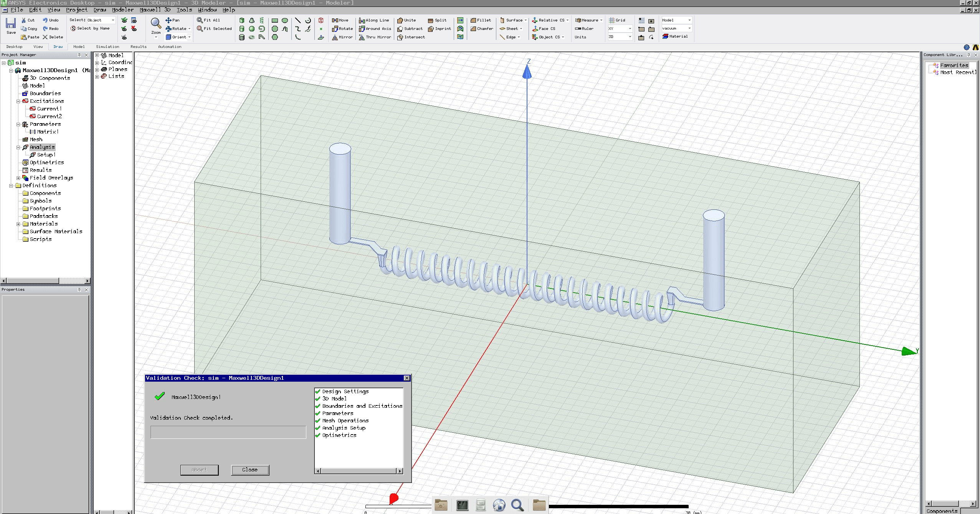Viewport: 980px width, 514px height.
Task: Click Close in Validation Check dialog
Action: (250, 470)
